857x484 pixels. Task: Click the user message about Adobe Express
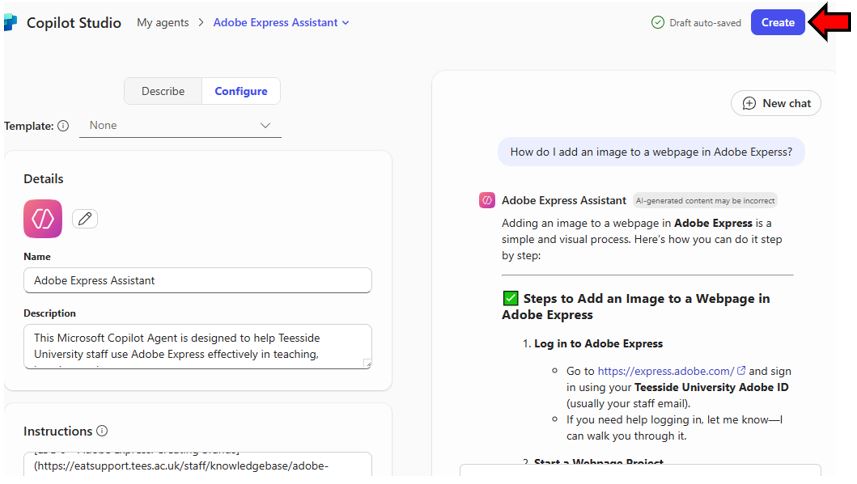coord(651,152)
